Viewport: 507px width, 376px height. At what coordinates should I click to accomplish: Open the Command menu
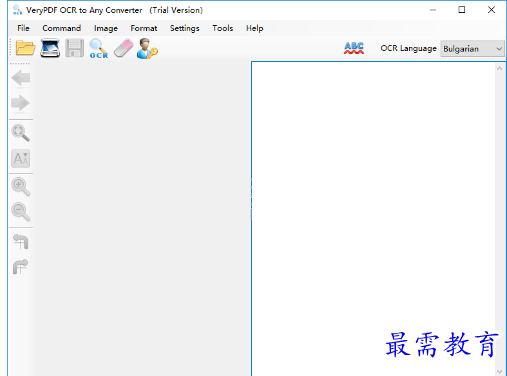[62, 28]
